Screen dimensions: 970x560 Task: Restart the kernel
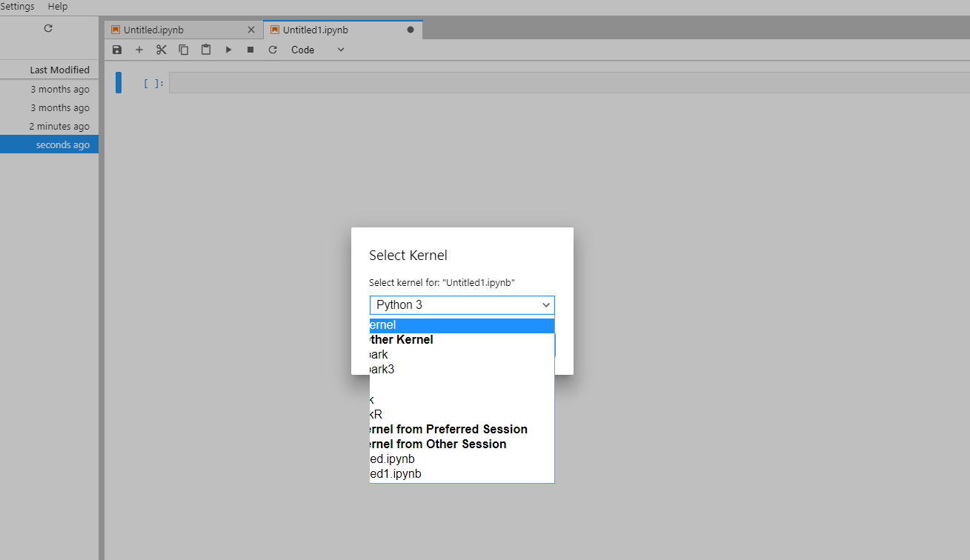pos(273,50)
